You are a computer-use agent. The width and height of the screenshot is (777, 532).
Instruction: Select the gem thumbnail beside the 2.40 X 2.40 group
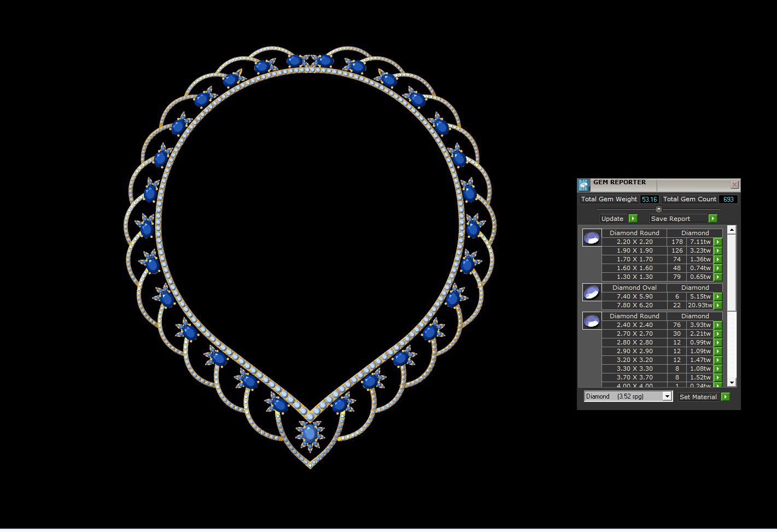click(592, 321)
